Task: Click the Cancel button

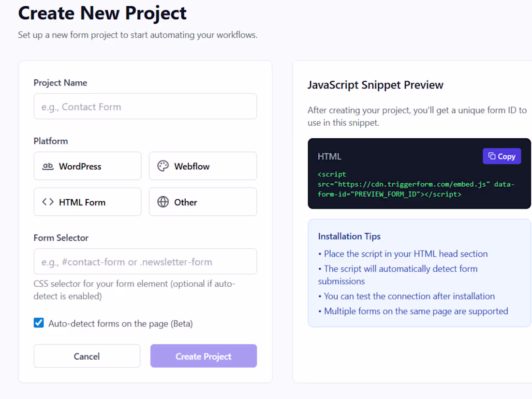Action: pos(87,356)
